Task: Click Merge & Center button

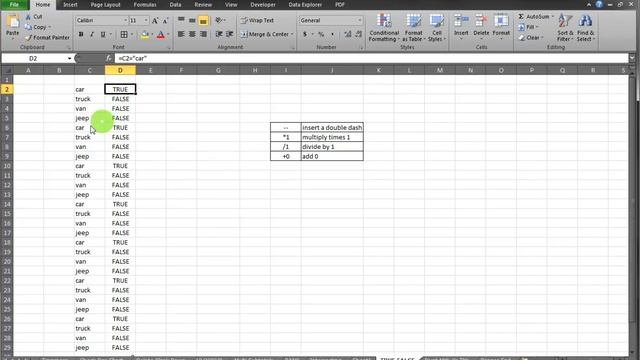Action: (x=264, y=34)
